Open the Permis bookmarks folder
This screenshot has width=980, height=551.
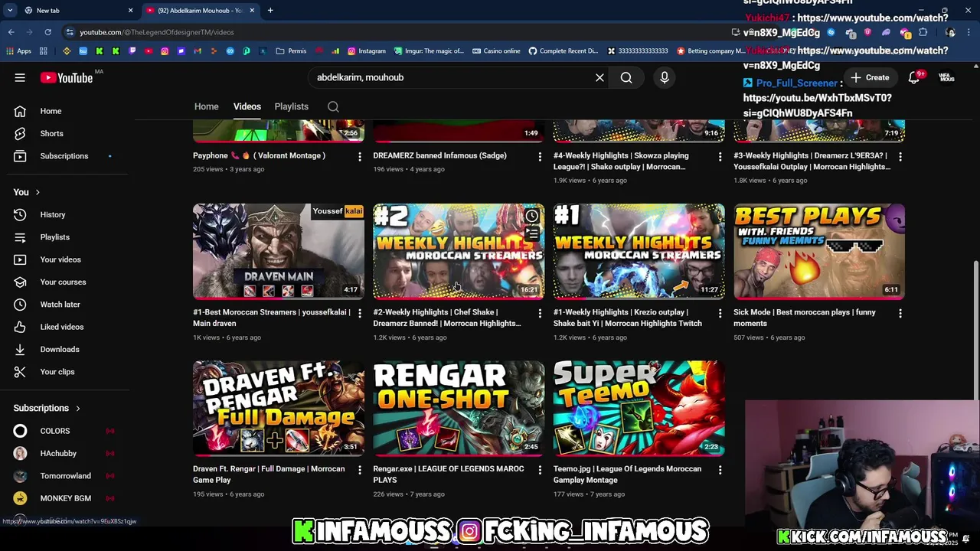pyautogui.click(x=291, y=51)
